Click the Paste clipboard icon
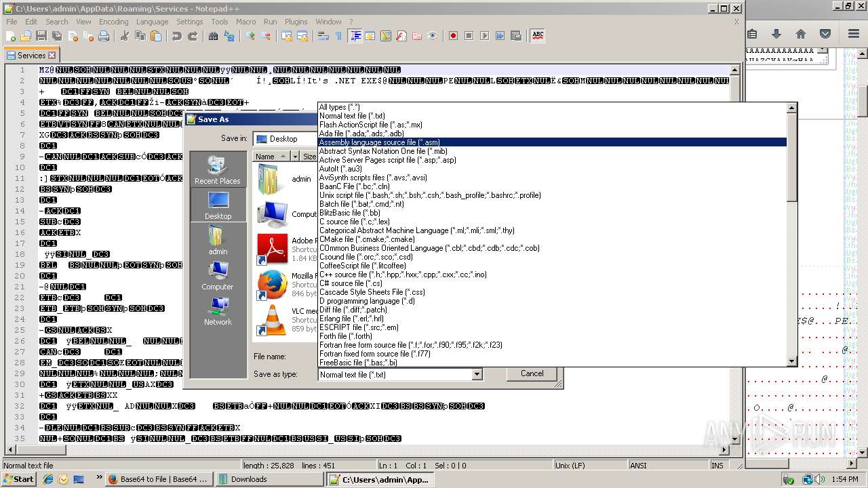 [x=156, y=36]
